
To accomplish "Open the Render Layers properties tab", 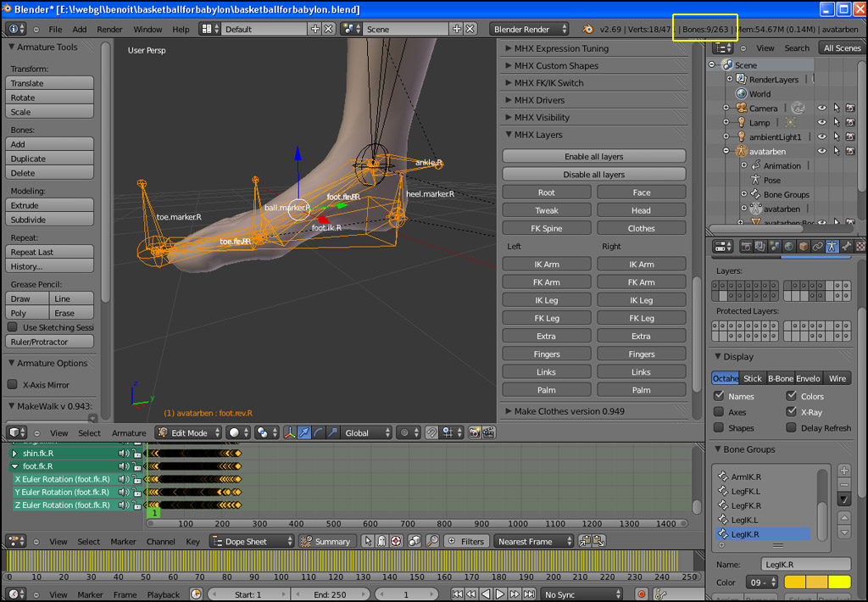I will [x=760, y=247].
